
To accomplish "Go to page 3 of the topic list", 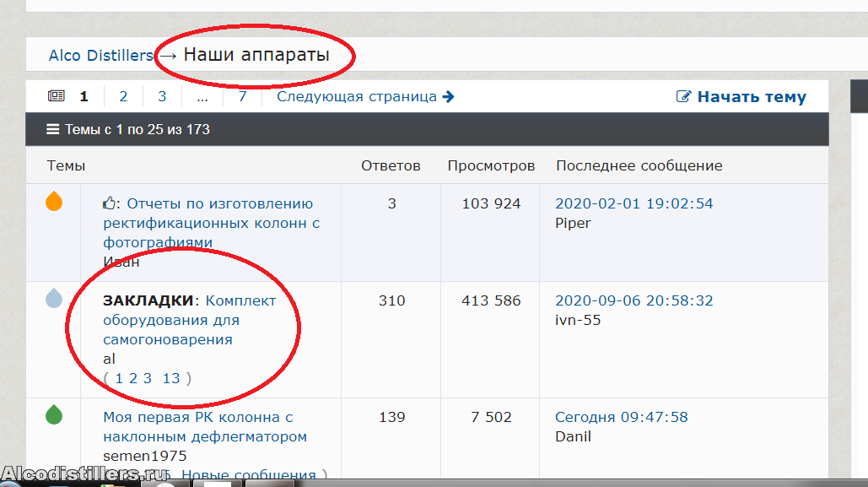I will click(x=162, y=96).
